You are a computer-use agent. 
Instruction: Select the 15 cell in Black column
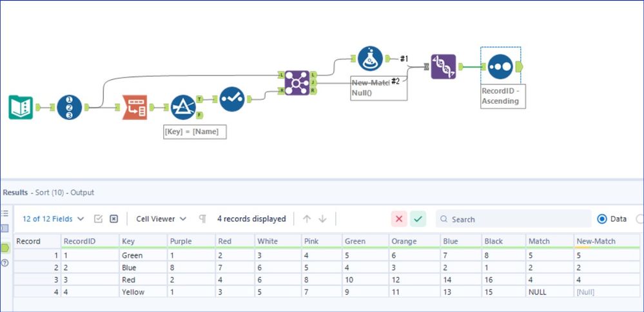504,292
